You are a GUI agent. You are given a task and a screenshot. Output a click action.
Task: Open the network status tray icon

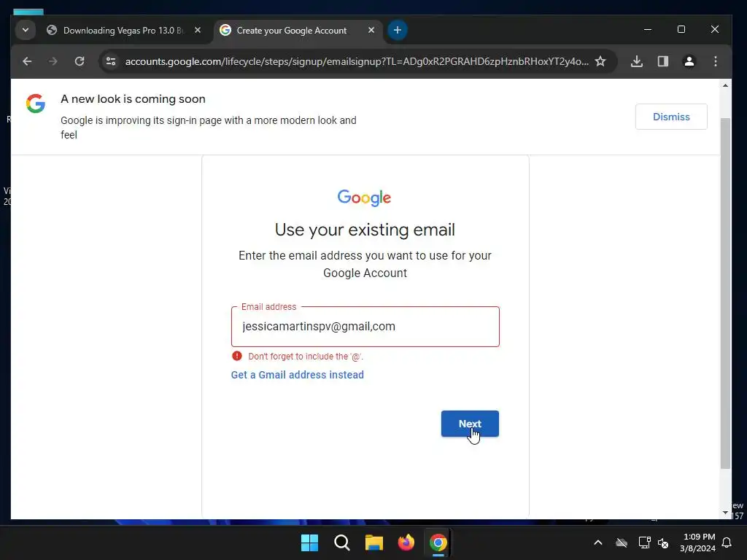(x=644, y=542)
